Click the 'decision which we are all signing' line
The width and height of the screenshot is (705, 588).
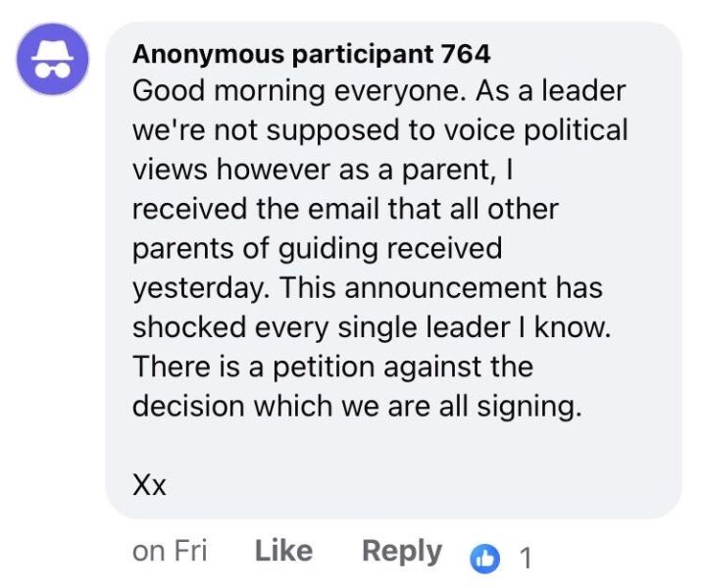point(356,407)
